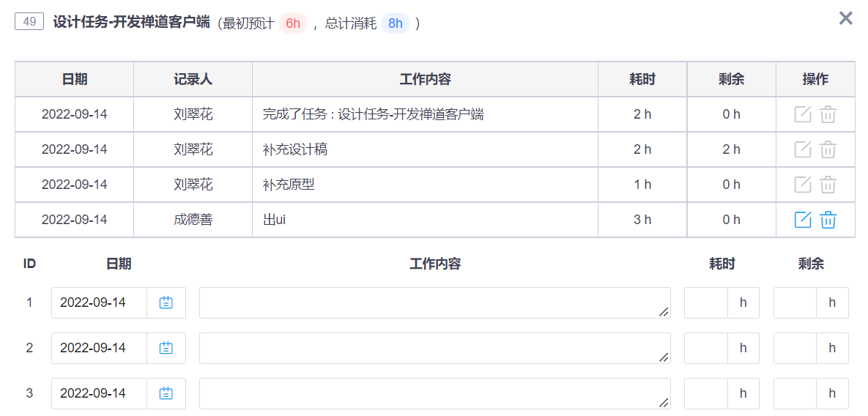The height and width of the screenshot is (416, 868).
Task: Focus work content field in row 1
Action: 435,302
